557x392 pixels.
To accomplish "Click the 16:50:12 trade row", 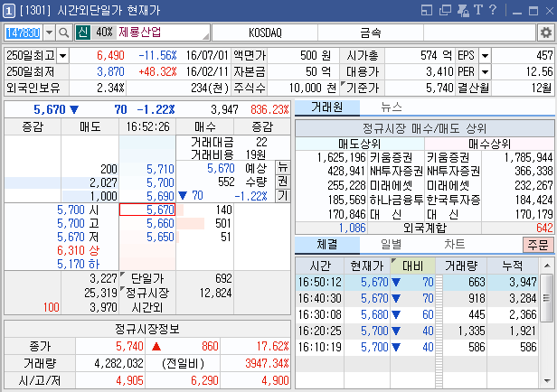I will [418, 282].
